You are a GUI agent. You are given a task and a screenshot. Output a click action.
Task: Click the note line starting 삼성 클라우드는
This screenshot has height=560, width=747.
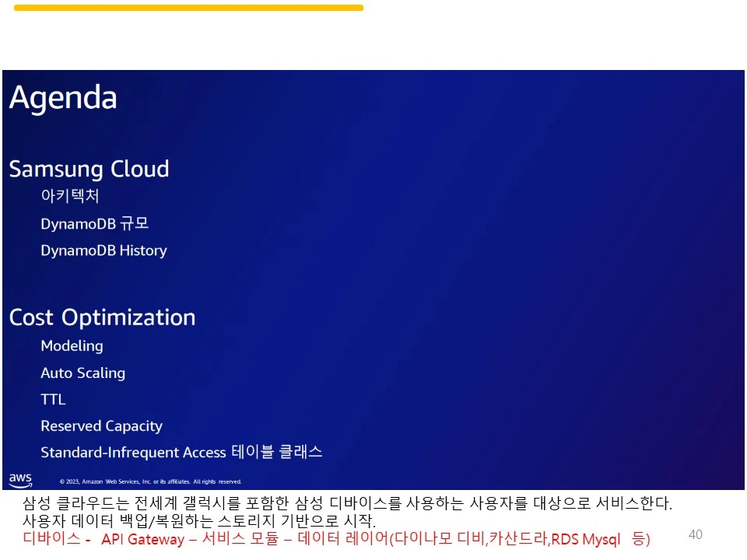[x=347, y=503]
